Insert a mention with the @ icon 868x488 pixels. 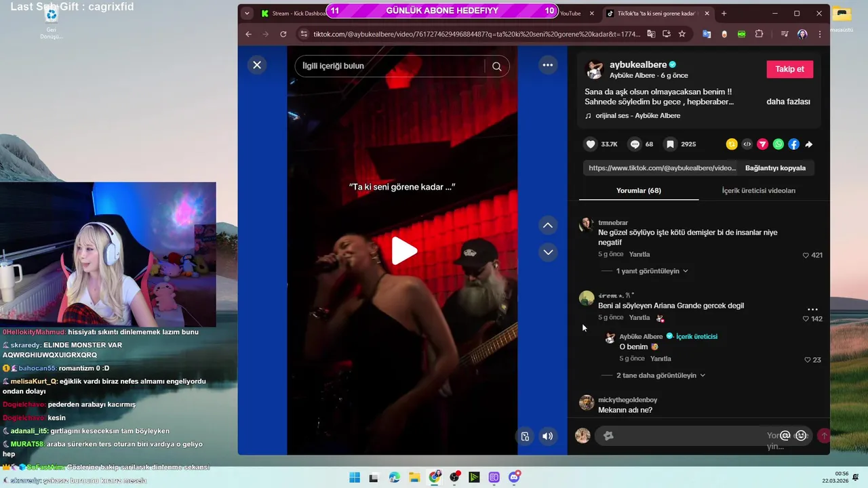click(x=785, y=436)
